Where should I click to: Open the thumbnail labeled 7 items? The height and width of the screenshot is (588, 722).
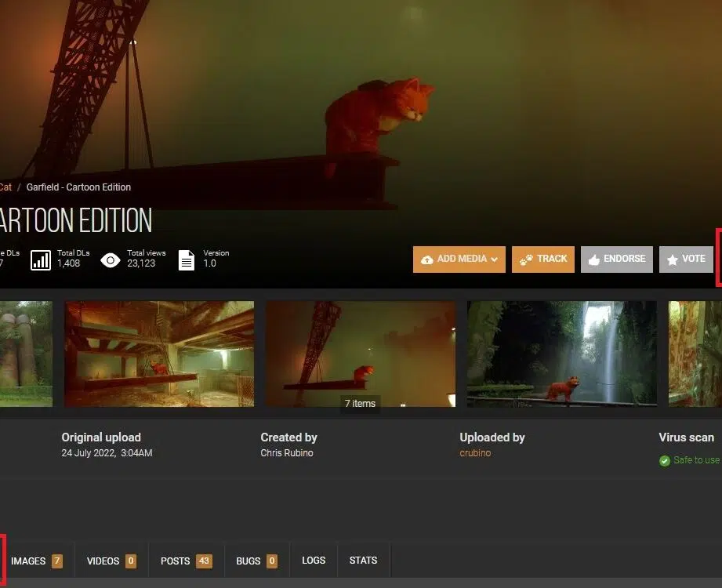[x=361, y=354]
